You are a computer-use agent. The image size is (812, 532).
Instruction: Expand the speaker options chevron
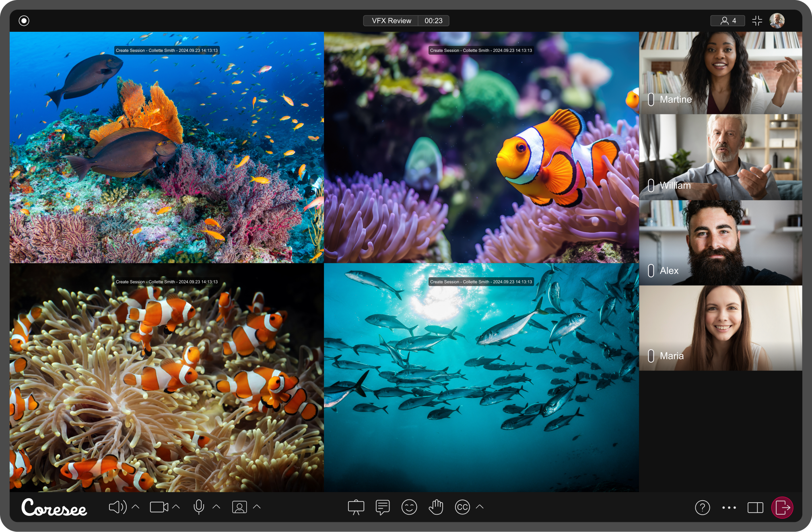point(136,507)
